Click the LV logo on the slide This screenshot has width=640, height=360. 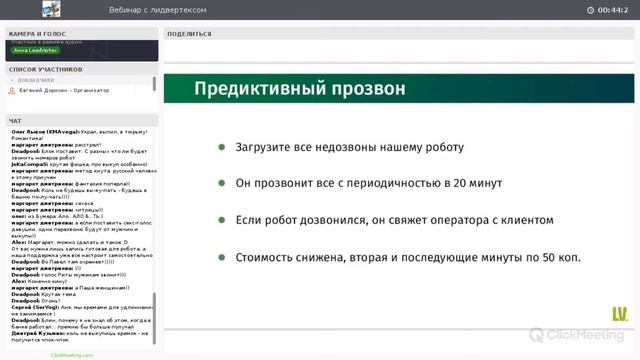point(620,314)
